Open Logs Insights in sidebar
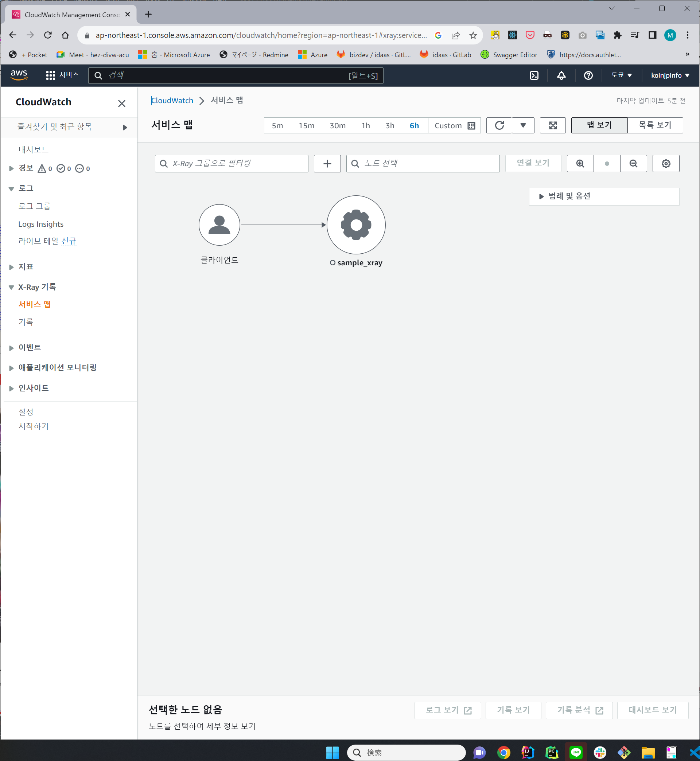Screen dimensions: 700x761 [x=40, y=224]
